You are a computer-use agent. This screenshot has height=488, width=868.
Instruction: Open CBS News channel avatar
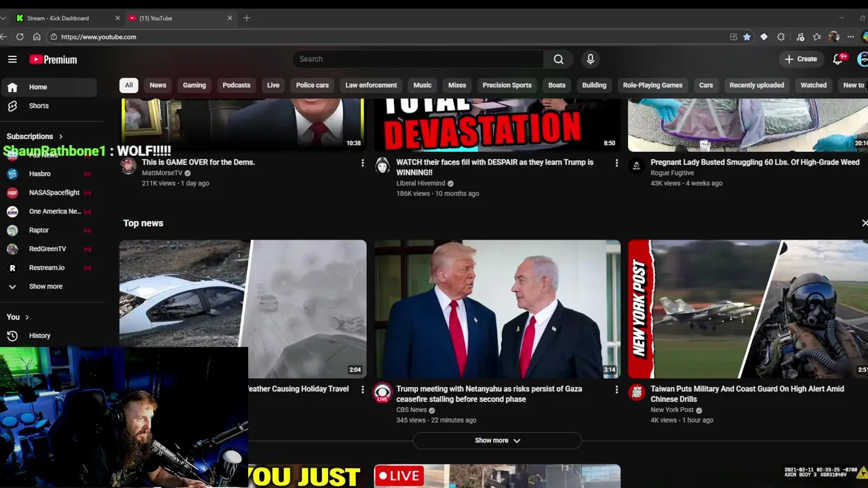(x=382, y=392)
